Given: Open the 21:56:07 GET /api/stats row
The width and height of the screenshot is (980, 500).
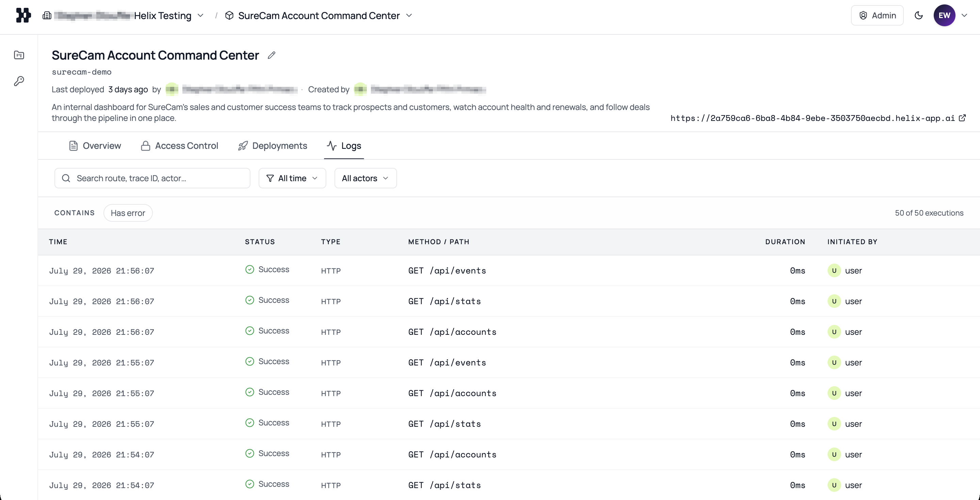Looking at the screenshot, I should tap(509, 301).
